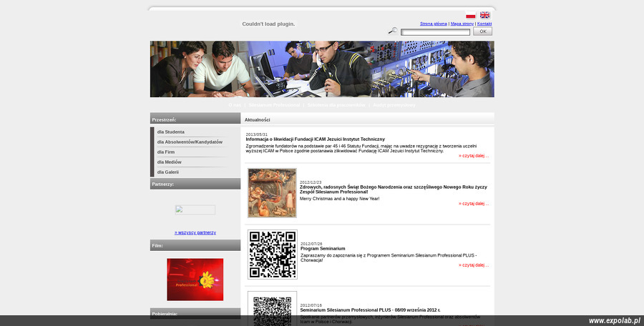Image resolution: width=644 pixels, height=326 pixels.
Task: Open Strona główna link
Action: click(x=434, y=24)
